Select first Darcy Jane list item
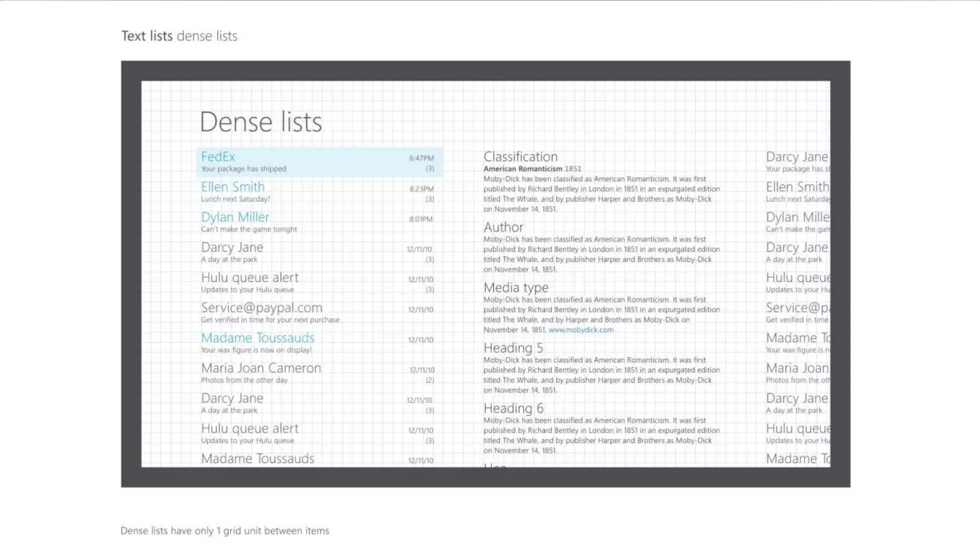The image size is (980, 551). [x=232, y=247]
